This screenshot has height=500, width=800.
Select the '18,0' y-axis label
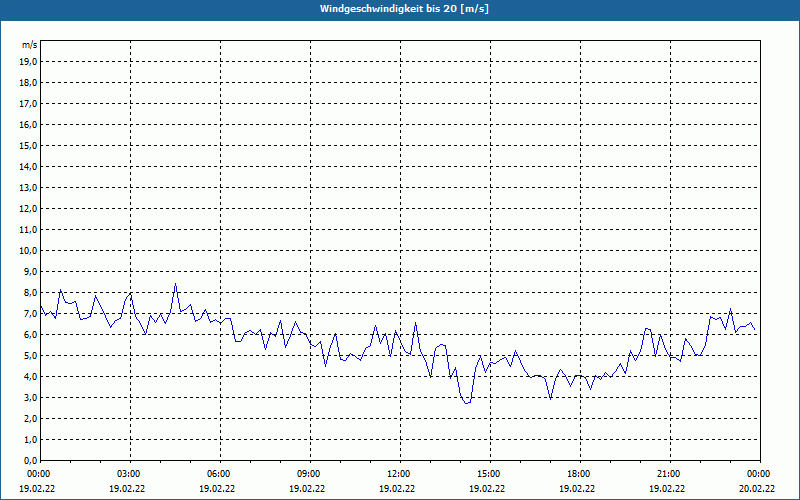click(x=28, y=83)
